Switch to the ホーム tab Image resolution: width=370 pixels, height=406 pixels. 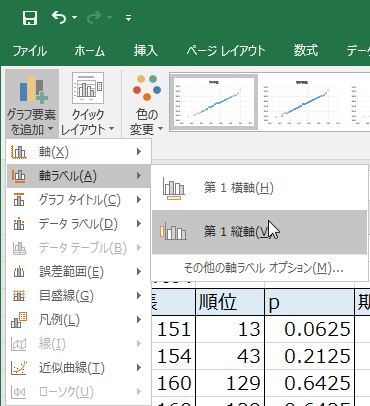[x=89, y=51]
